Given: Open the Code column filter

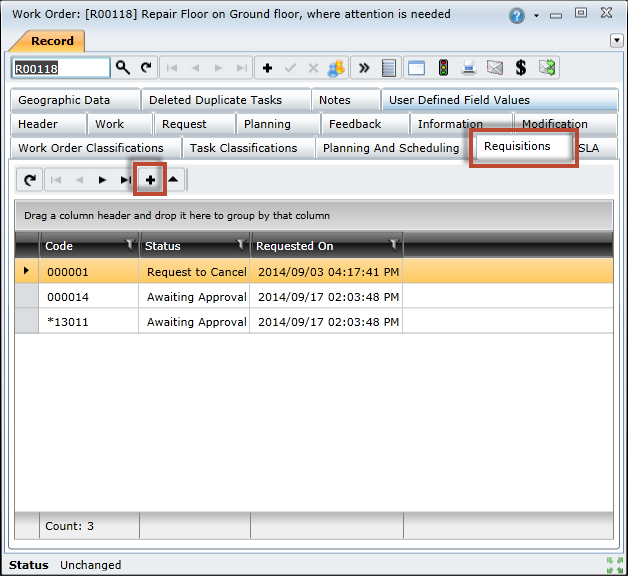Looking at the screenshot, I should (x=129, y=245).
